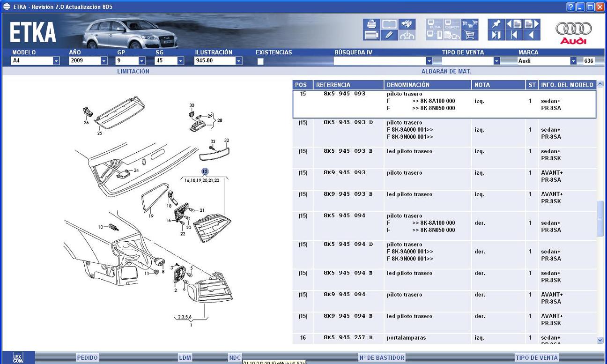Select row 8K9 945 093 piloto trasero

(444, 179)
